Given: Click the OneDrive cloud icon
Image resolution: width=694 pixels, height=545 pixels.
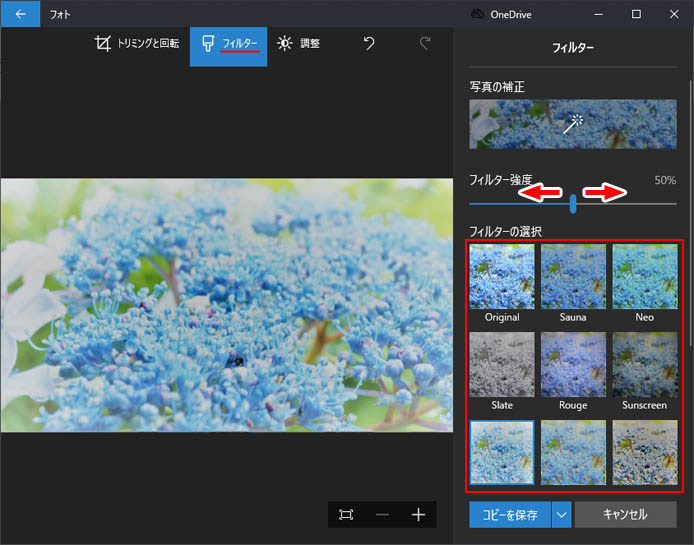Looking at the screenshot, I should pyautogui.click(x=477, y=14).
